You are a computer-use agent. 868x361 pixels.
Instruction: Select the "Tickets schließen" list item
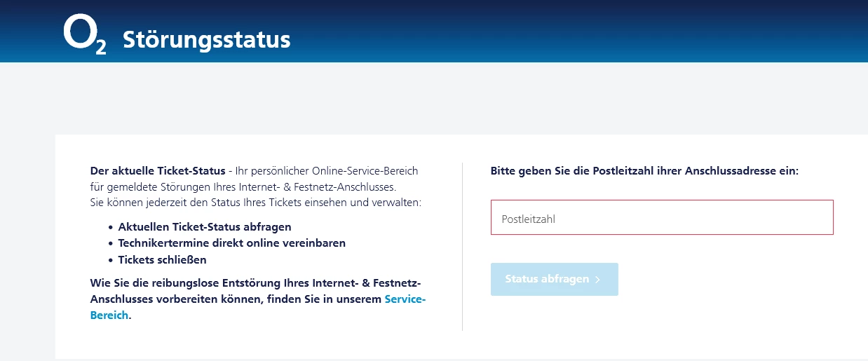coord(162,260)
